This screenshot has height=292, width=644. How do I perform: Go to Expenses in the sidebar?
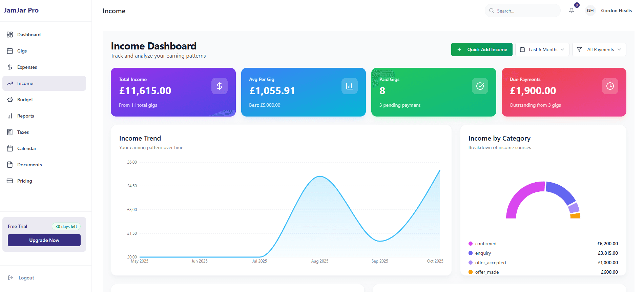27,67
